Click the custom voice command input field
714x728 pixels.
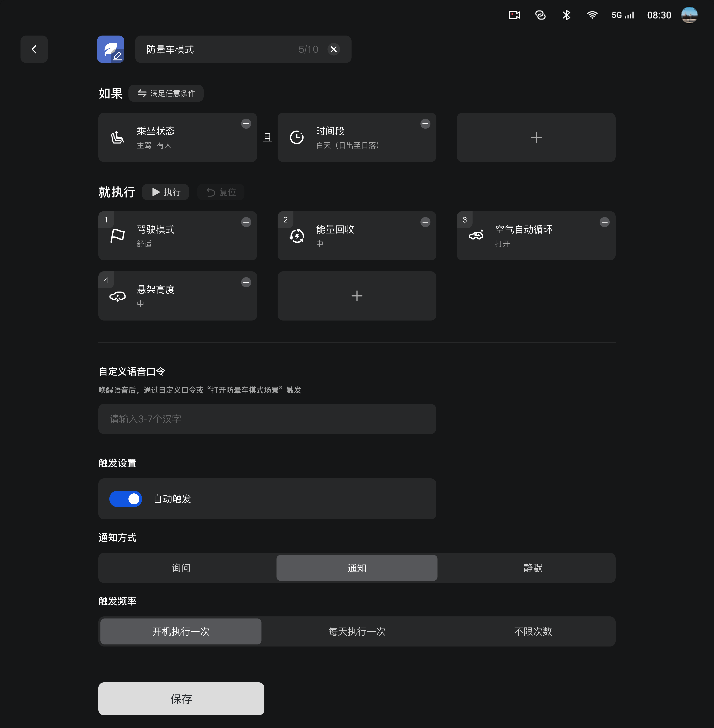click(x=267, y=419)
